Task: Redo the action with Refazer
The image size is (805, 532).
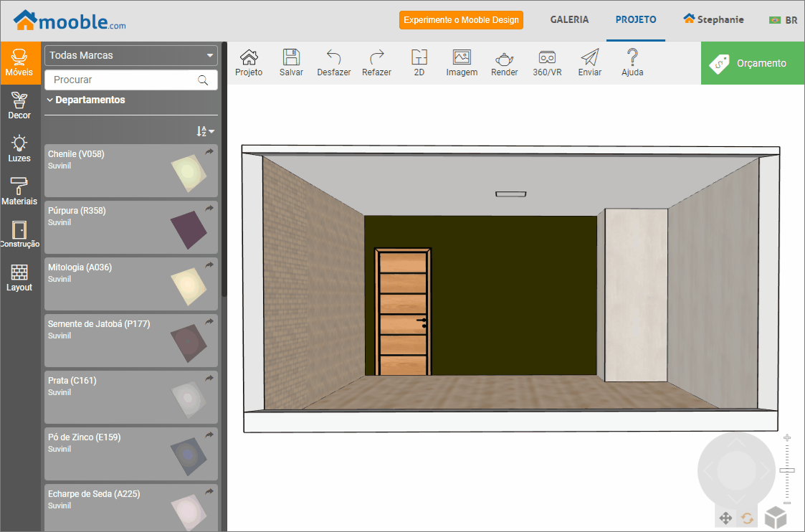Action: (x=376, y=63)
